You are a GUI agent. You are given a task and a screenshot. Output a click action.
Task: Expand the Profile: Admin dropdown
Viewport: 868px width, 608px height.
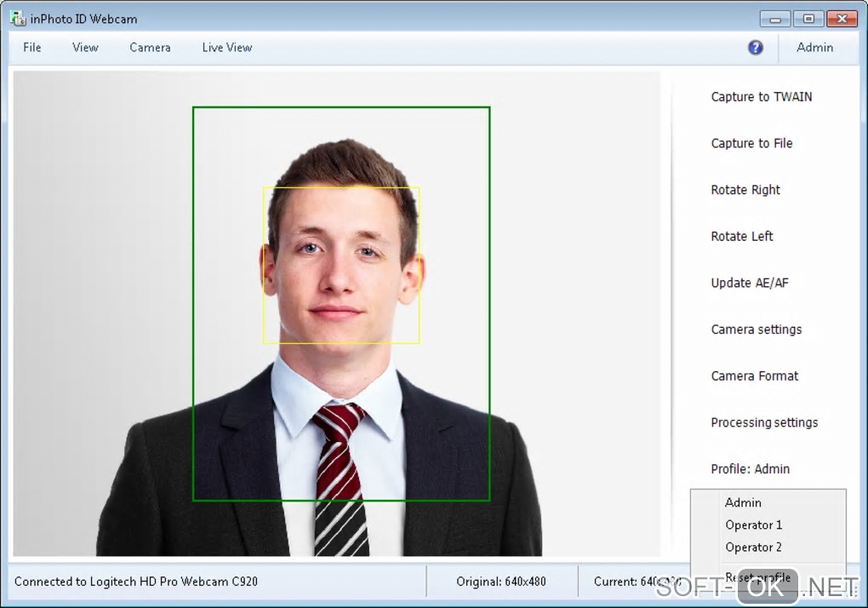750,469
